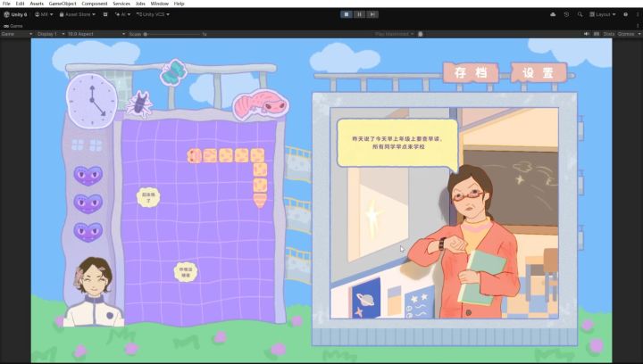Select the Game tab
The image size is (643, 364).
point(13,26)
